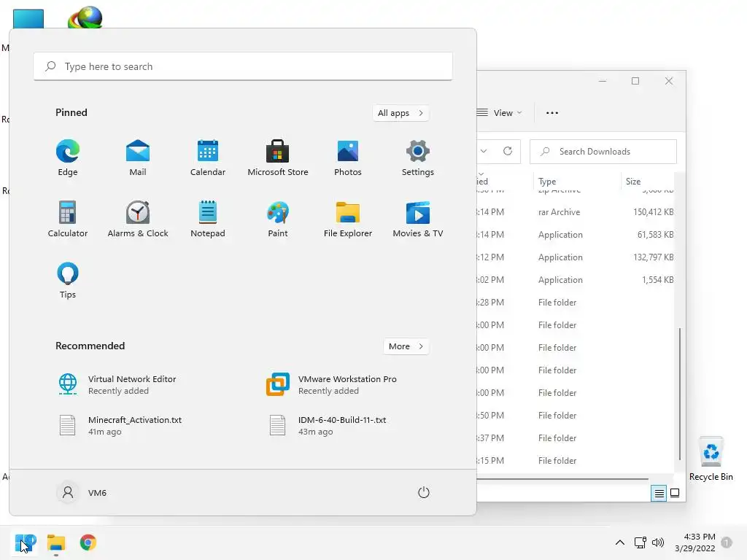Open the notification badge on taskbar
The image size is (747, 560).
click(x=727, y=542)
